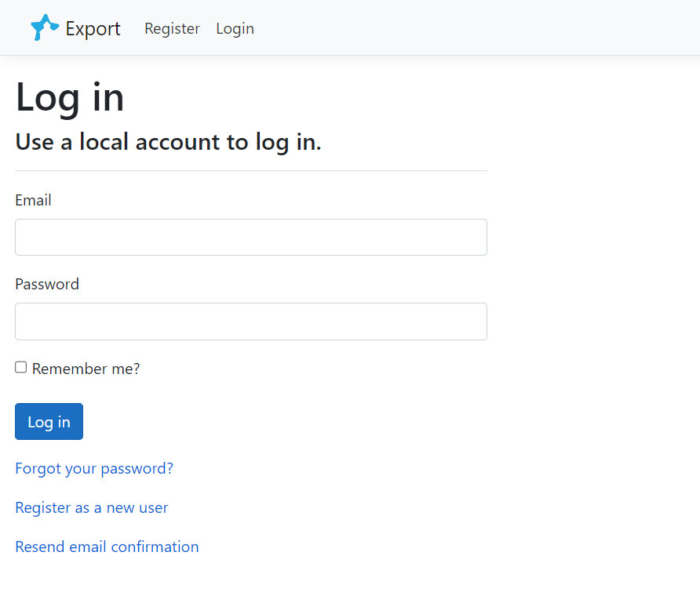Click the "Remember me?" label text
700x603 pixels.
point(86,369)
